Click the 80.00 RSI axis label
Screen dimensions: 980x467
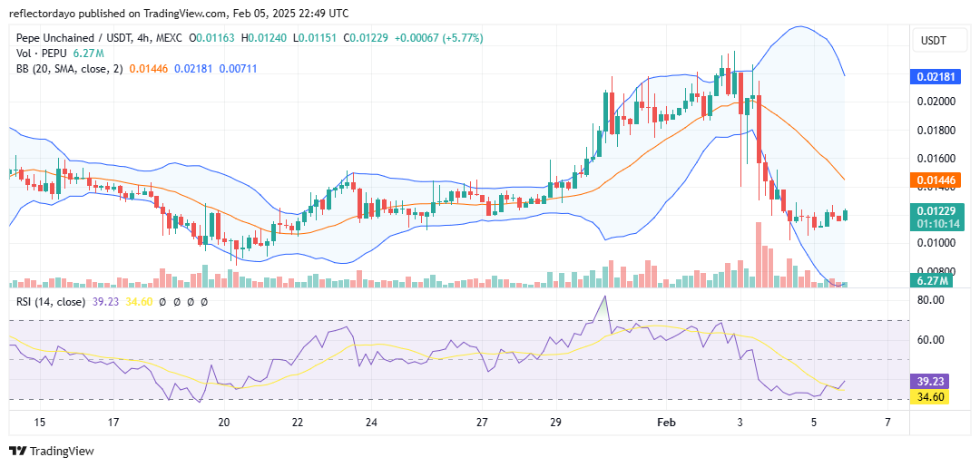click(x=931, y=299)
